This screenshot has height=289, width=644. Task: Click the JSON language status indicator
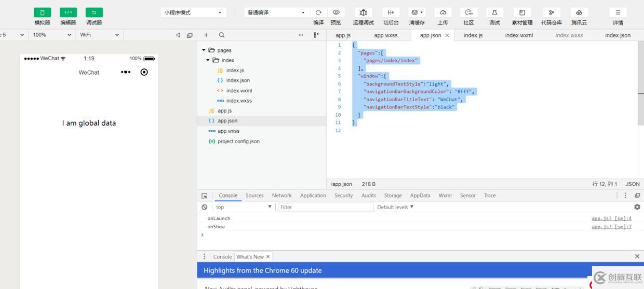[x=633, y=184]
